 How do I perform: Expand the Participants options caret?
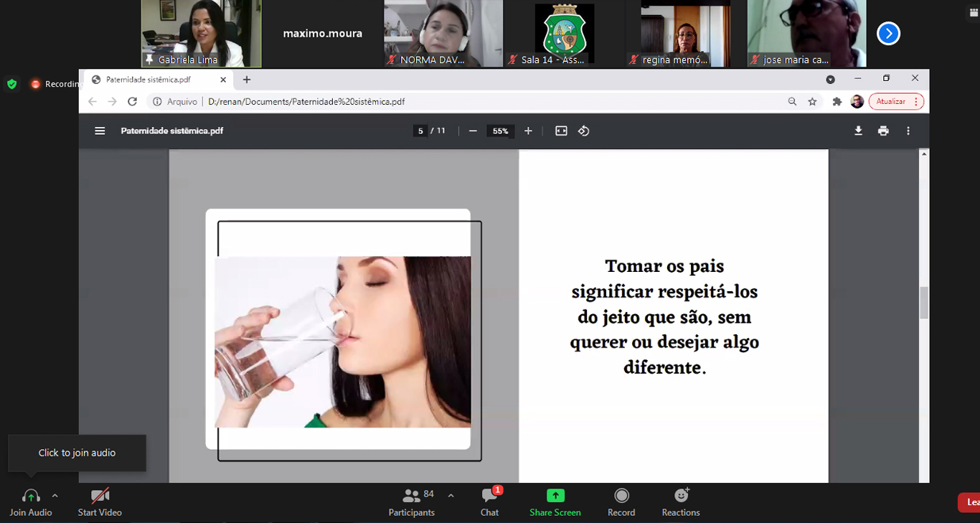click(x=451, y=496)
